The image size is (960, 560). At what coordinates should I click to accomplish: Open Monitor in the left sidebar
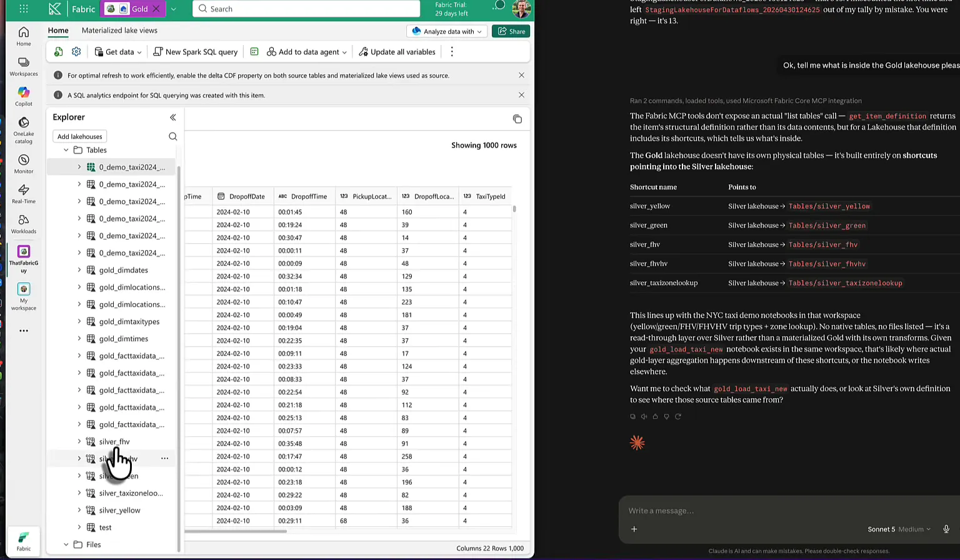[x=24, y=164]
